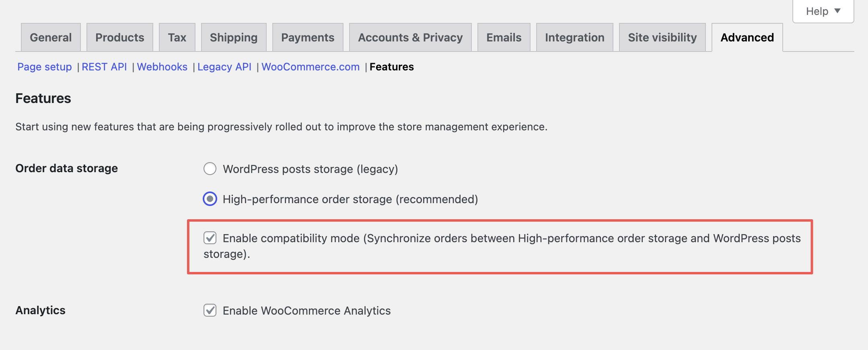Go to the Page setup section
Viewport: 868px width, 350px height.
click(44, 67)
